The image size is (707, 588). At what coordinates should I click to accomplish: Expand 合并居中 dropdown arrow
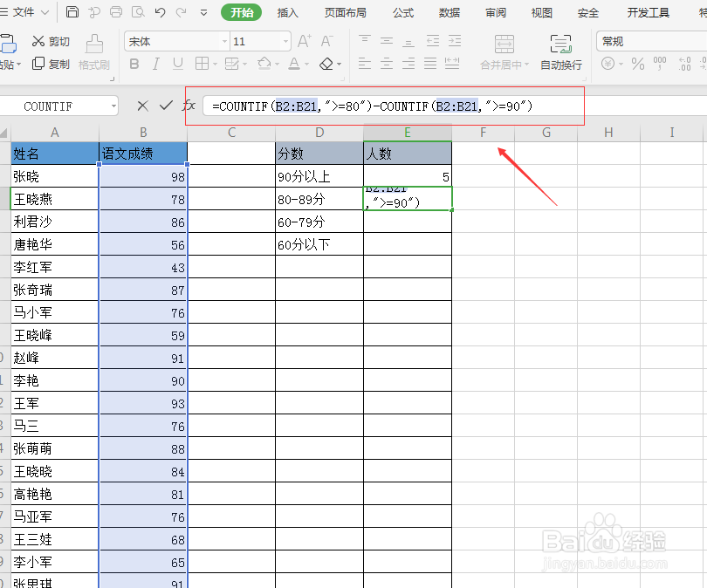pos(526,65)
